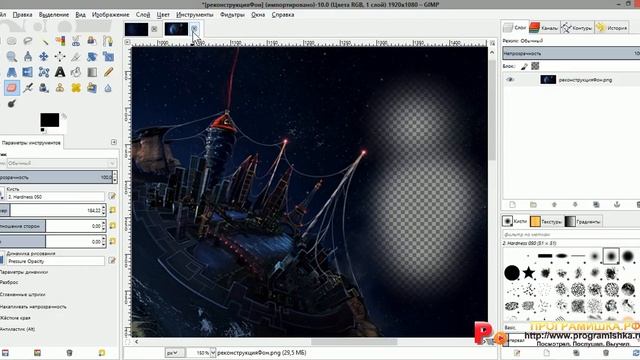Select the Eraser tool
Image resolution: width=640 pixels, height=360 pixels.
click(x=12, y=88)
